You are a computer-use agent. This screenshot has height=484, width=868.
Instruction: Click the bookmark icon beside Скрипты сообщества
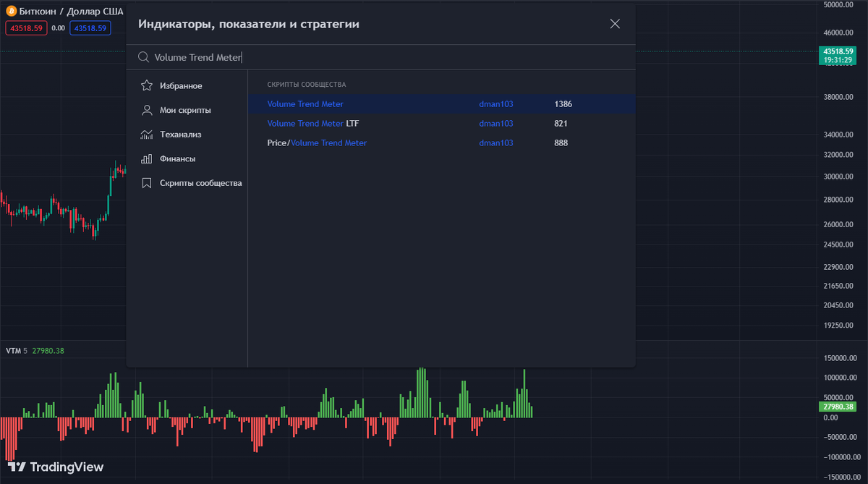[146, 183]
